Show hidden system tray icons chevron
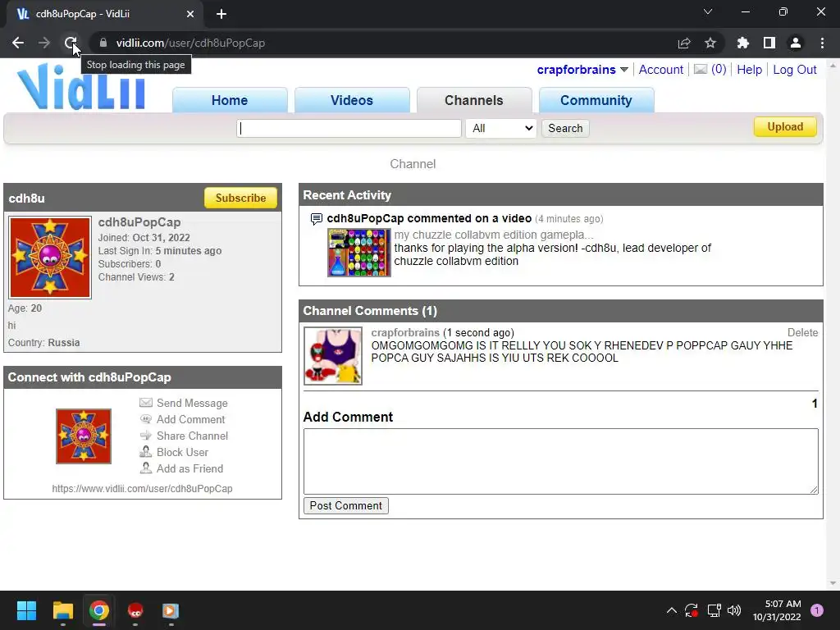The width and height of the screenshot is (840, 630). coord(671,610)
